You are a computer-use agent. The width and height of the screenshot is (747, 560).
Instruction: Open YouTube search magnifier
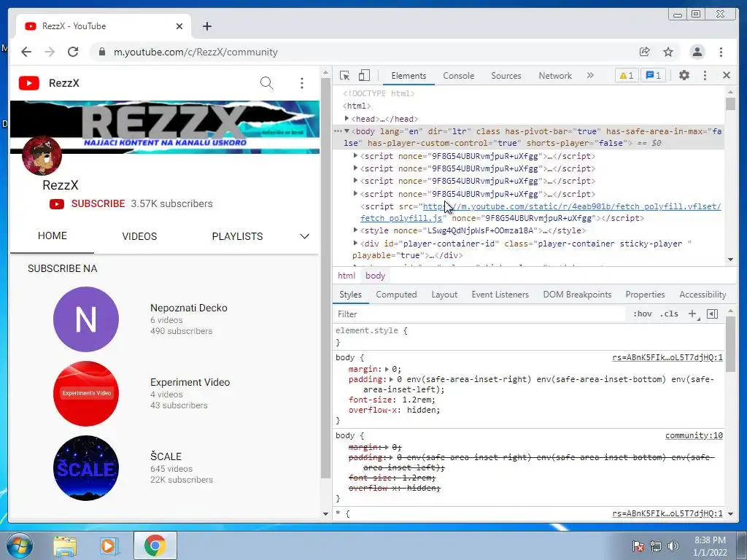[x=267, y=83]
